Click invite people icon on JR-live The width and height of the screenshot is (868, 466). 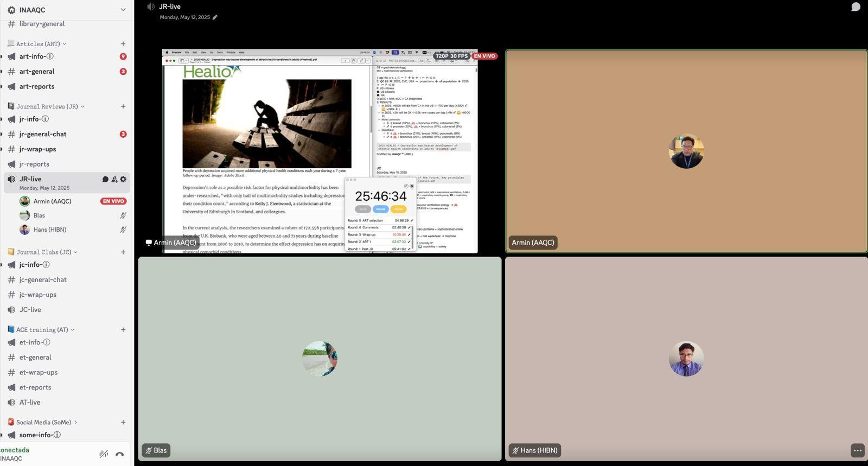click(114, 180)
